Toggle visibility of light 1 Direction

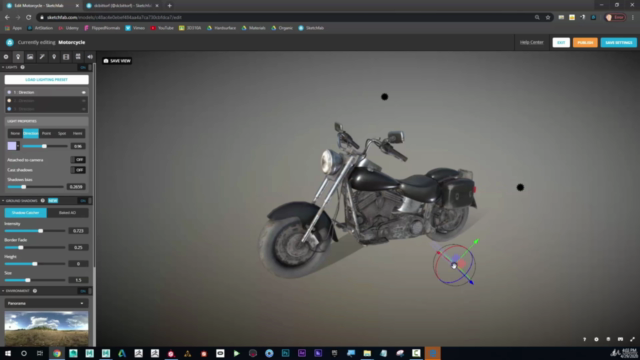pyautogui.click(x=84, y=92)
